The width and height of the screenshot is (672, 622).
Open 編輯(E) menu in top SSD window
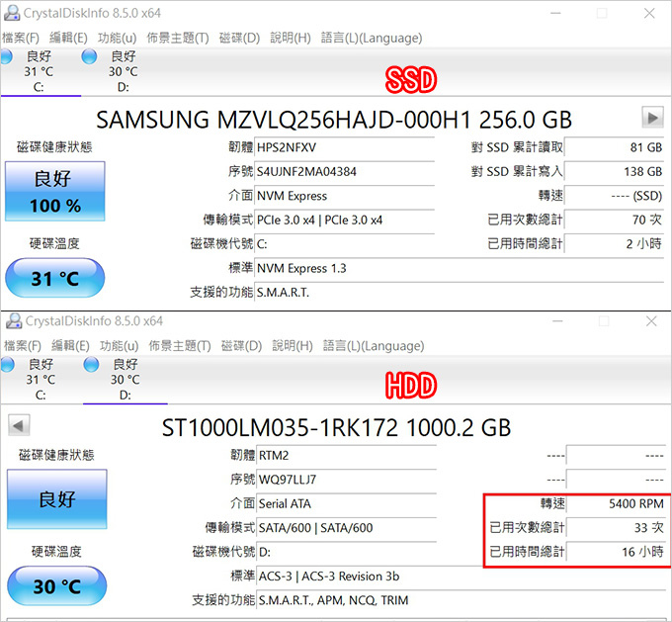click(x=68, y=39)
